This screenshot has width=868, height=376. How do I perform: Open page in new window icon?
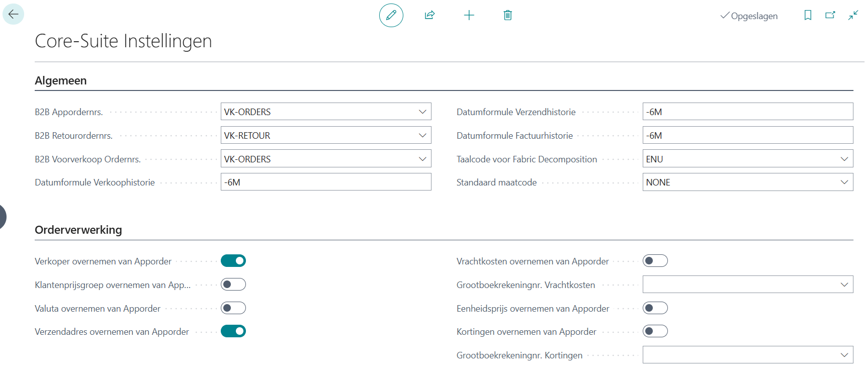coord(830,15)
